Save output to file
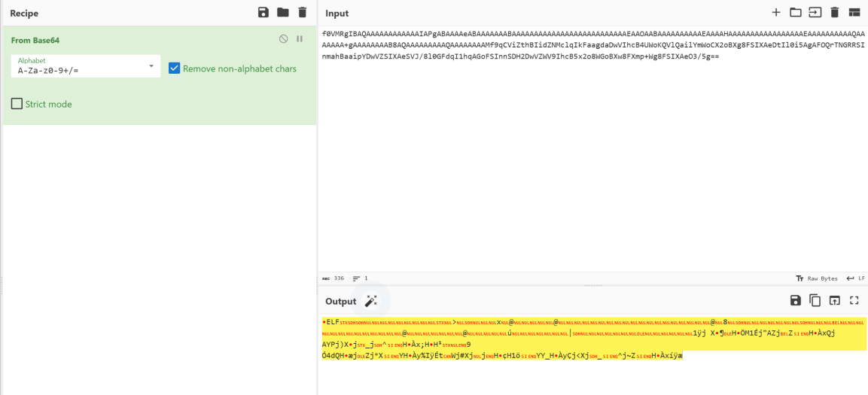Viewport: 868px width, 395px height. (x=796, y=300)
